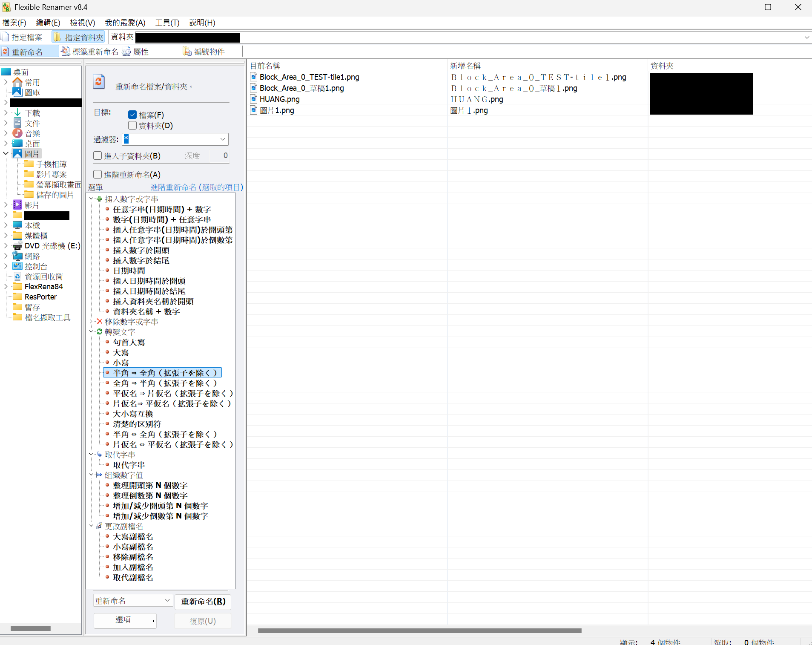Open the 重新命名 mode combo box
Viewport: 812px width, 645px height.
coord(133,601)
